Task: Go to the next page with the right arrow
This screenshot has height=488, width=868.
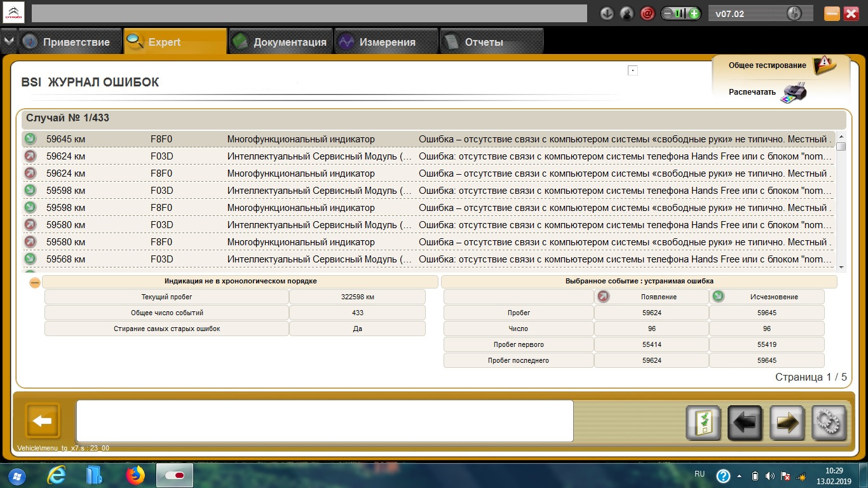Action: [x=787, y=423]
